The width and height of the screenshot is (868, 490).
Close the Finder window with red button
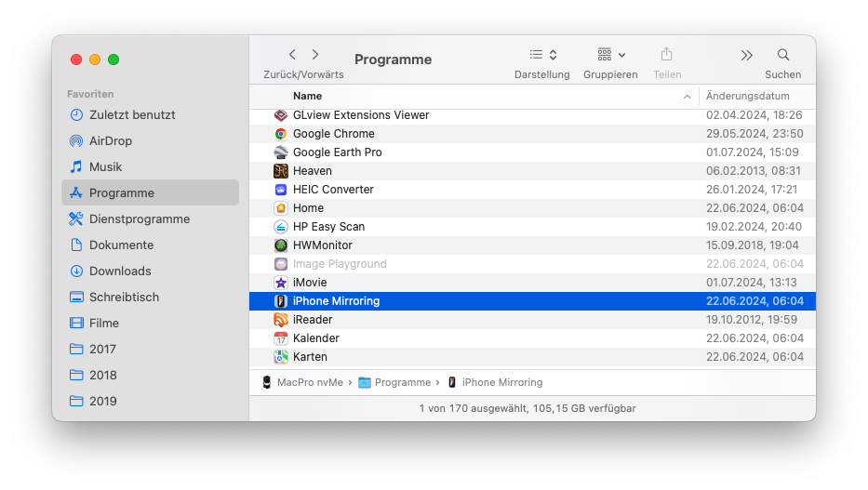pyautogui.click(x=76, y=60)
